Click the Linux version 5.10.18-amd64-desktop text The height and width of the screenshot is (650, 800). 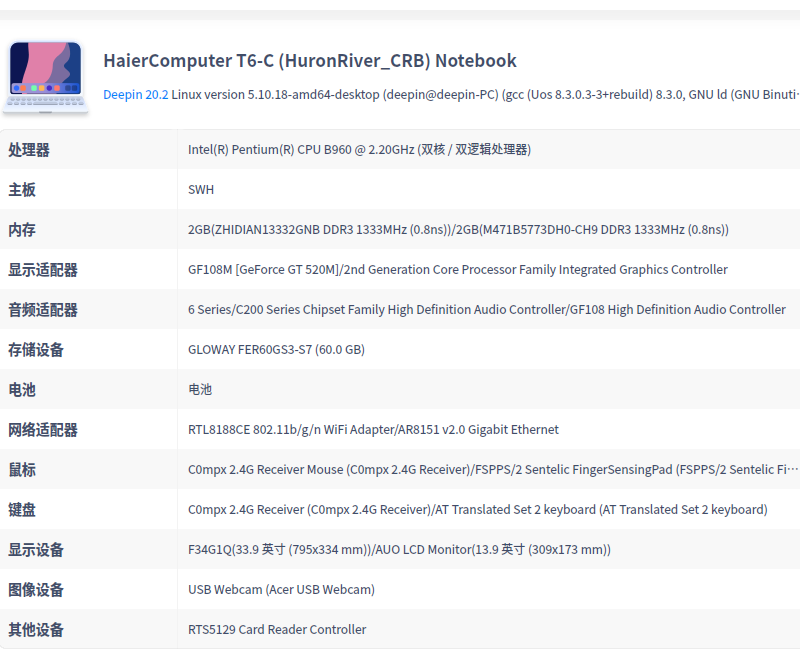click(276, 95)
